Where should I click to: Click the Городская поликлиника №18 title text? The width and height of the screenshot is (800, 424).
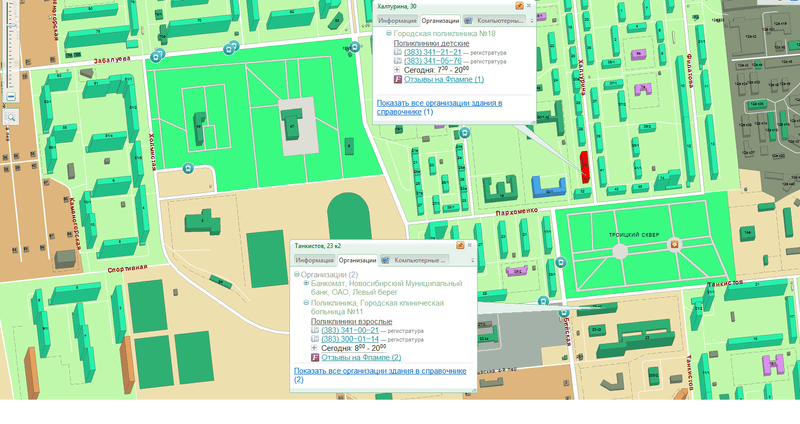click(444, 33)
